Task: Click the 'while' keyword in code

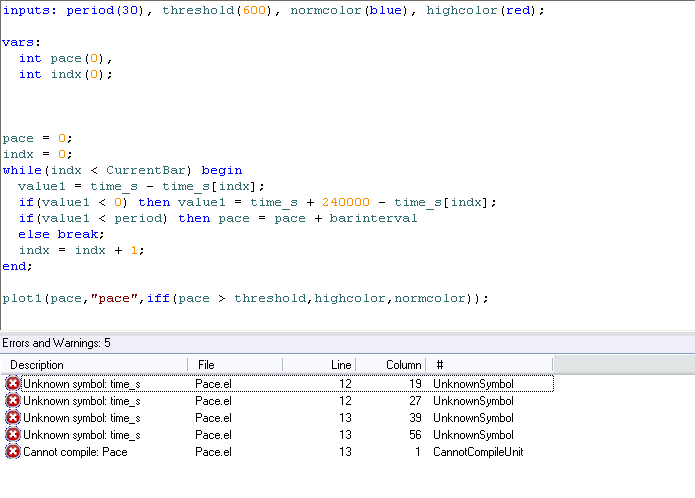Action: tap(22, 170)
